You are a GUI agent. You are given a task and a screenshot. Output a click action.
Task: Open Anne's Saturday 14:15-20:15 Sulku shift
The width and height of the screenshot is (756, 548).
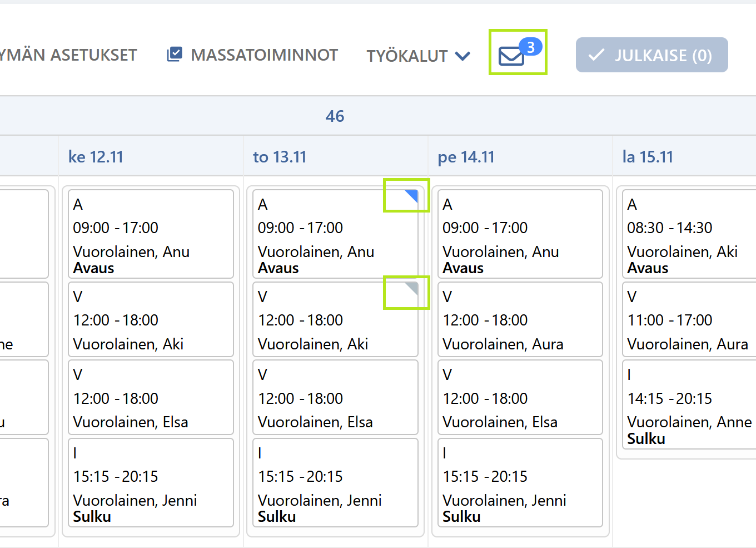click(689, 404)
